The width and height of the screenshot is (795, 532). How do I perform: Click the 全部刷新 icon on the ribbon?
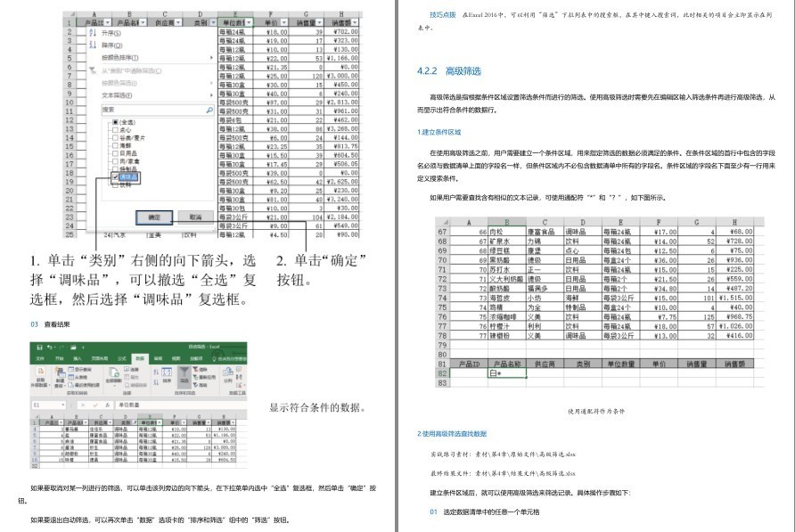(113, 372)
